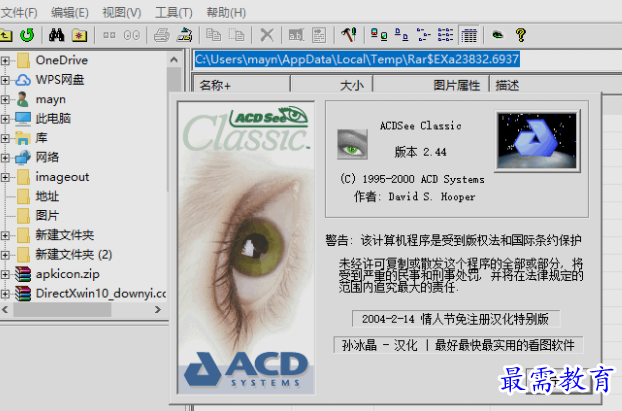Expand the WPS网盘 tree node
Viewport: 622px width, 411px height.
point(5,80)
